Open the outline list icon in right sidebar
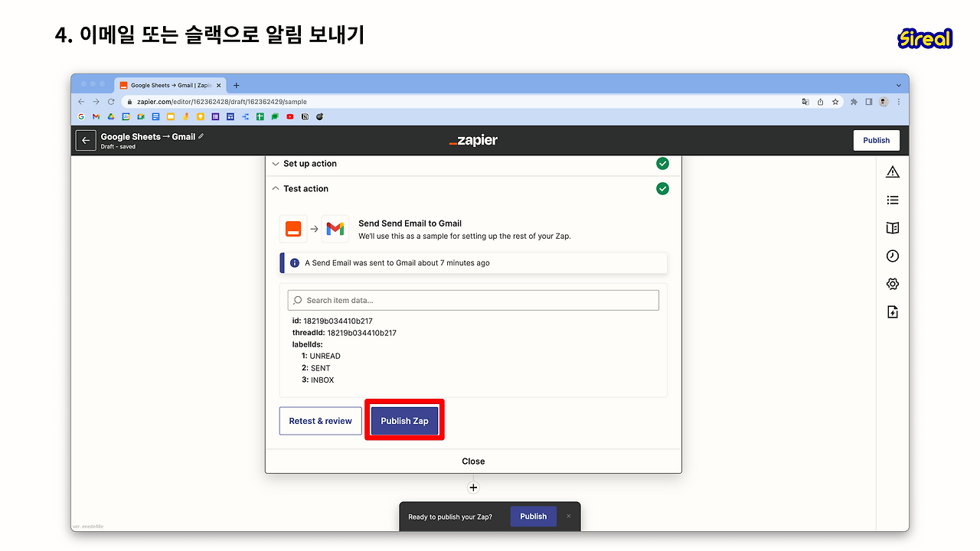Viewport: 980px width, 551px height. click(893, 200)
